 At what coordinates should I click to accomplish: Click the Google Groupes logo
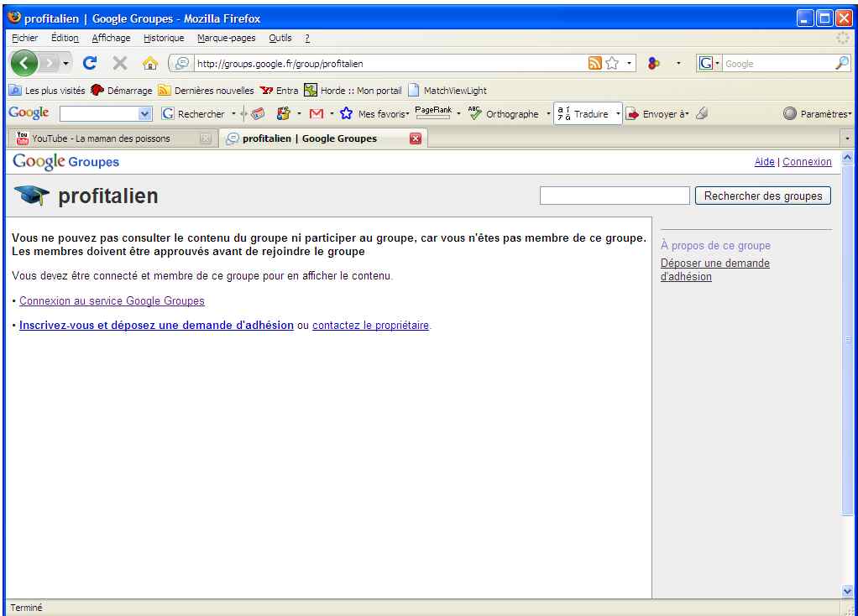pyautogui.click(x=65, y=161)
